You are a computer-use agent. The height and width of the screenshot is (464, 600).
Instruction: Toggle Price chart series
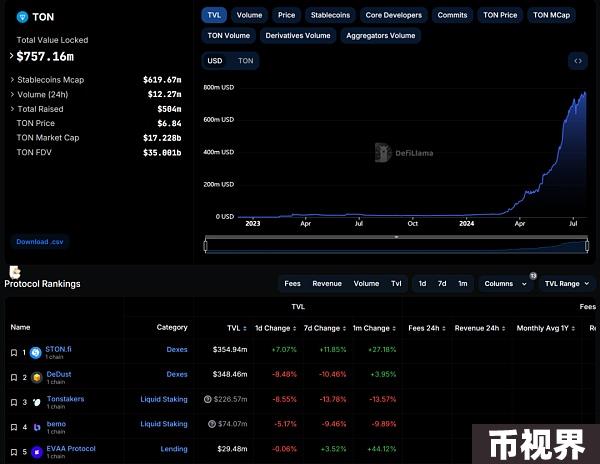(287, 15)
